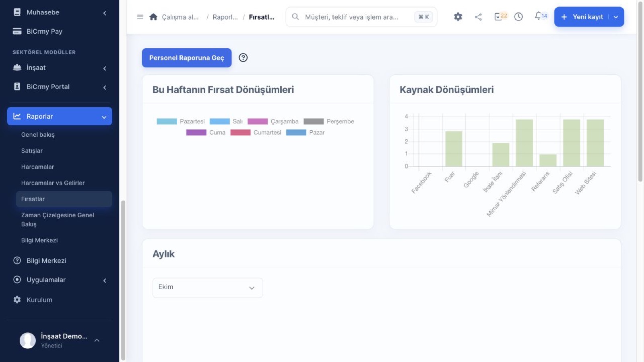The width and height of the screenshot is (644, 362).
Task: Click the share icon in header
Action: [x=478, y=17]
